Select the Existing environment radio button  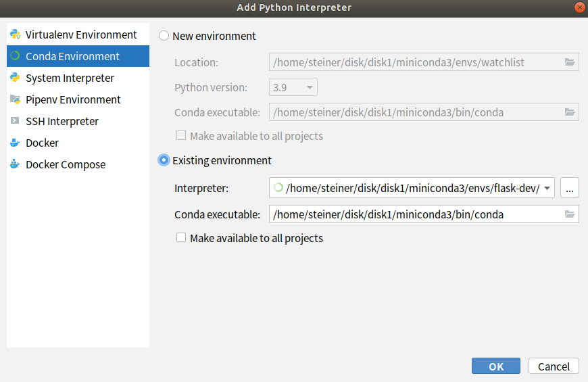tap(164, 160)
